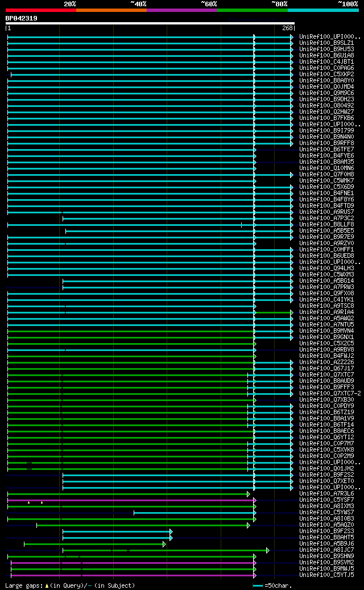Image resolution: width=364 pixels, height=590 pixels.
Task: Click label UniRef100_A5BG14
Action: (x=326, y=280)
